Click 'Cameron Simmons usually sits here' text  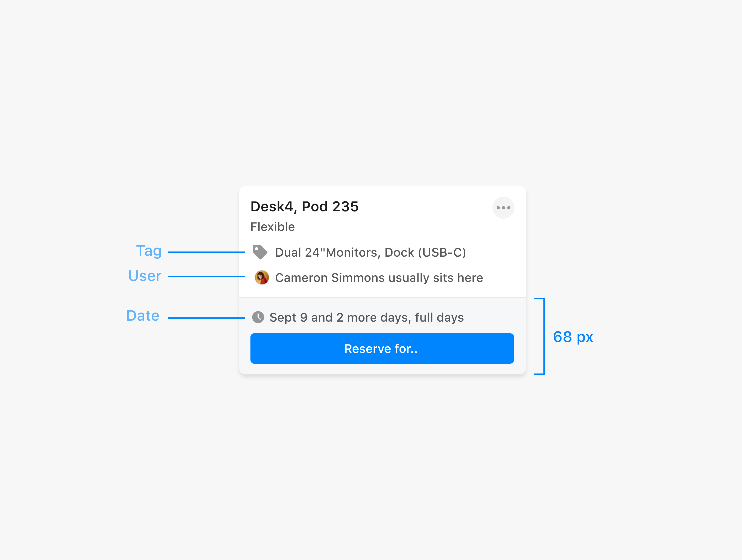379,278
